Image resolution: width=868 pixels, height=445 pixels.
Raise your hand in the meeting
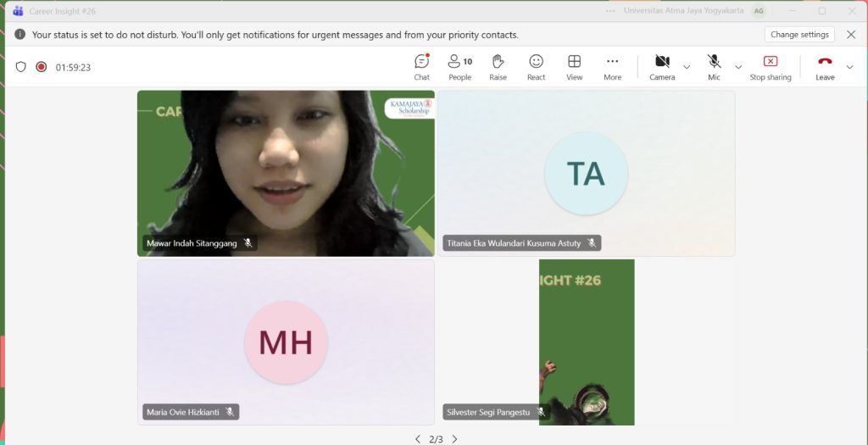(x=498, y=66)
